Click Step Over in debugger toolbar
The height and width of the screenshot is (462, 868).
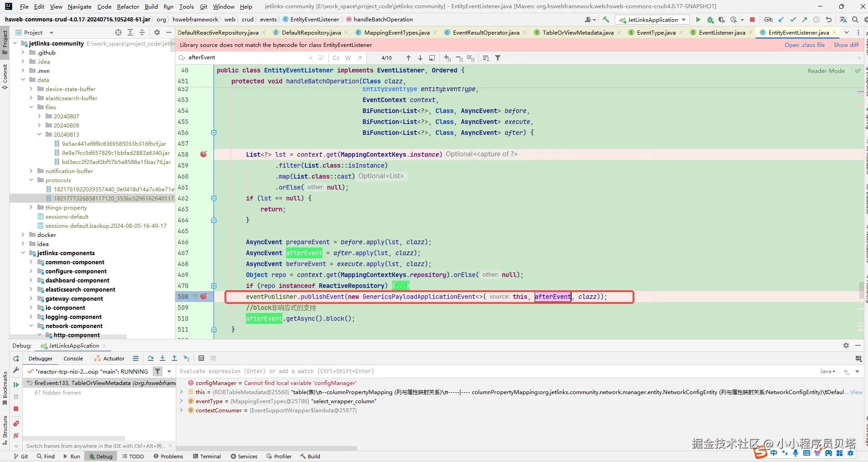(151, 359)
